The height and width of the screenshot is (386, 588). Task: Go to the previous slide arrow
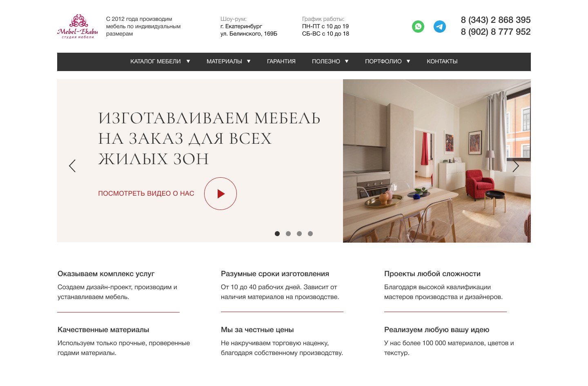click(x=72, y=166)
